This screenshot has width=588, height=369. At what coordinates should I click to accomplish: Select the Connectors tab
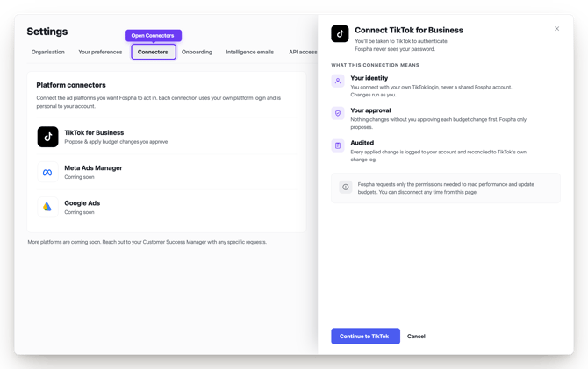(x=154, y=52)
